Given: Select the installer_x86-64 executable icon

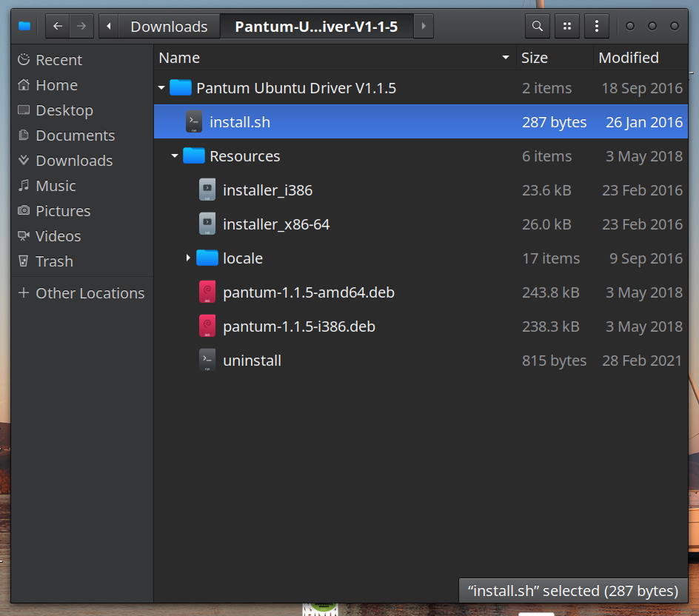Looking at the screenshot, I should pos(207,224).
